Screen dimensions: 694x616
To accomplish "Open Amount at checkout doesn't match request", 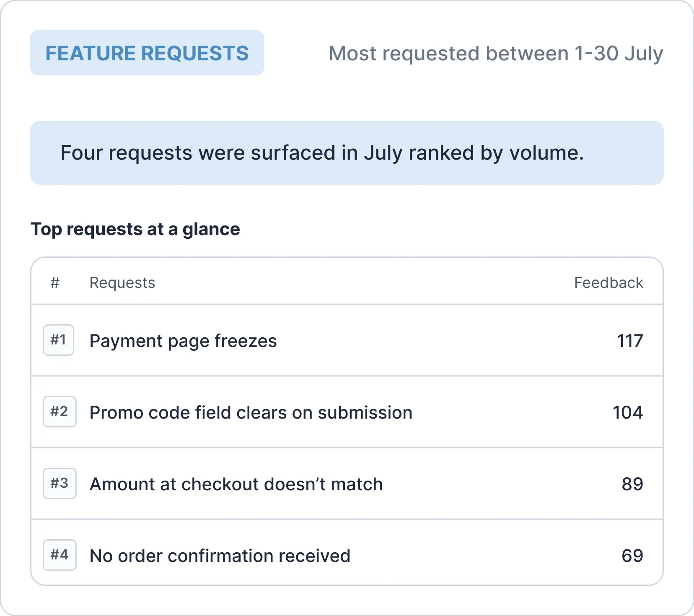I will click(x=236, y=484).
